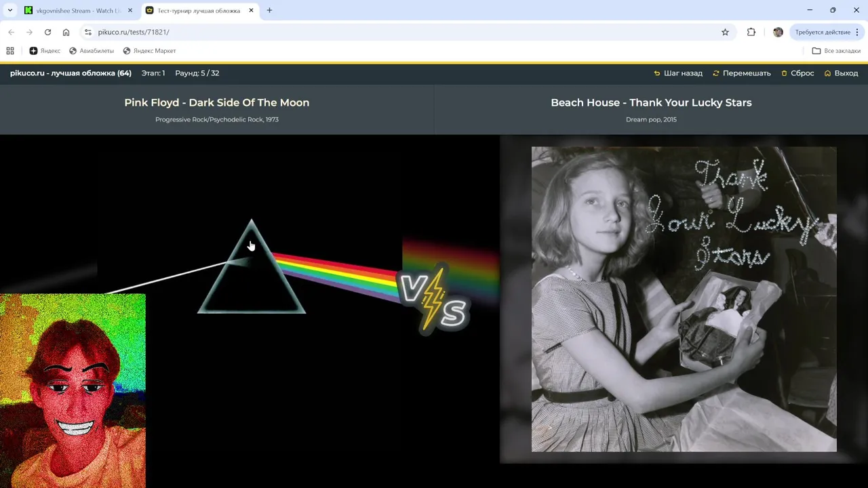The image size is (868, 488).
Task: Click the Dream pop, 2015 caption
Action: pos(651,119)
